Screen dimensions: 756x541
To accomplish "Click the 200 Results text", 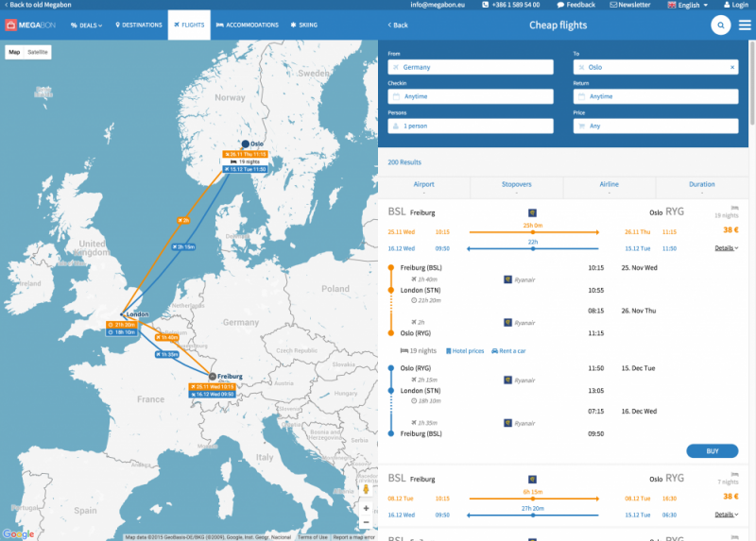I will click(x=404, y=162).
